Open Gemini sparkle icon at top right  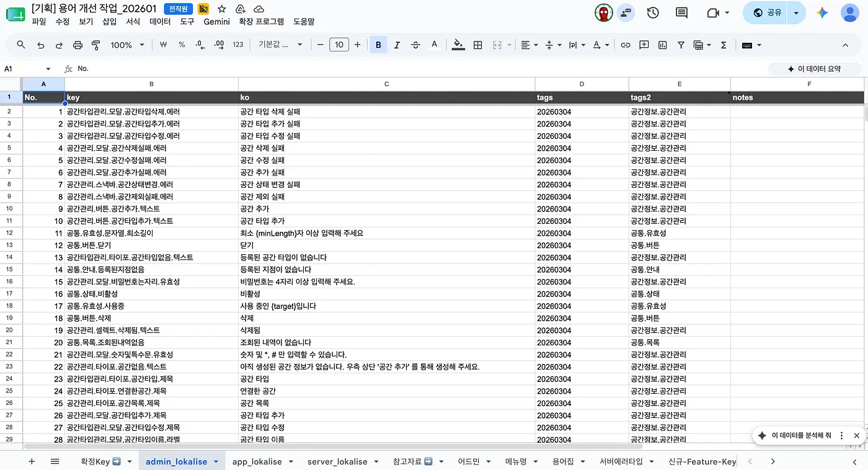coord(822,12)
